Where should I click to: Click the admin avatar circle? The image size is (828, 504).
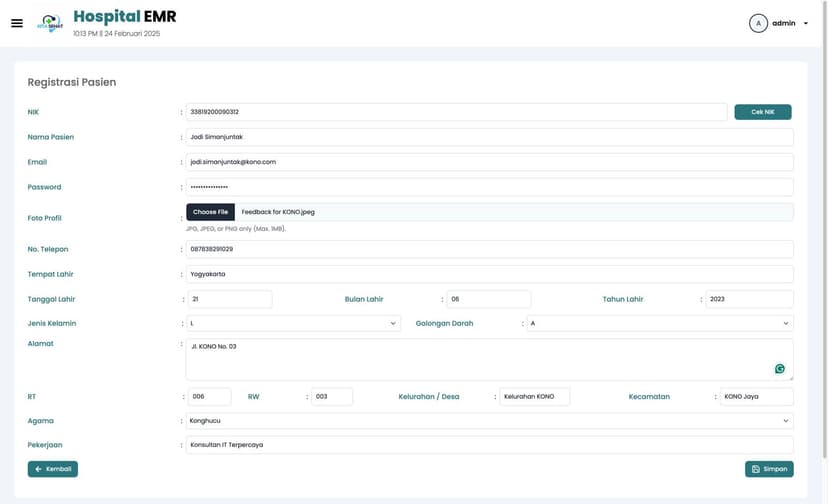pos(758,23)
